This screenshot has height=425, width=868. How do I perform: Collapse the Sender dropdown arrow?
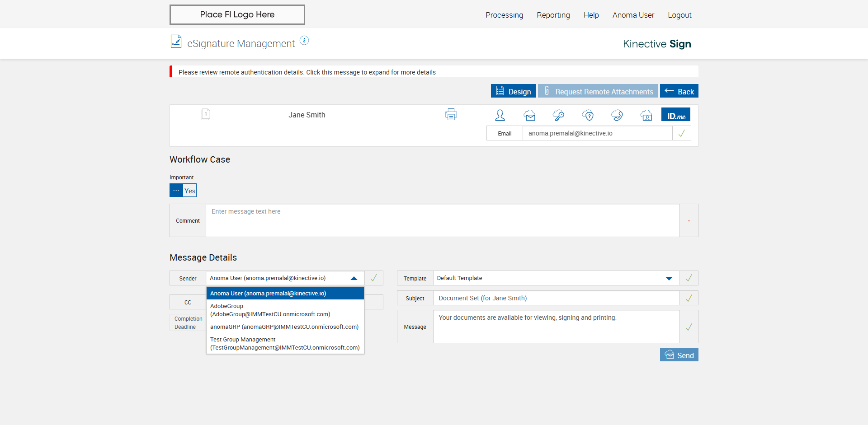point(354,278)
